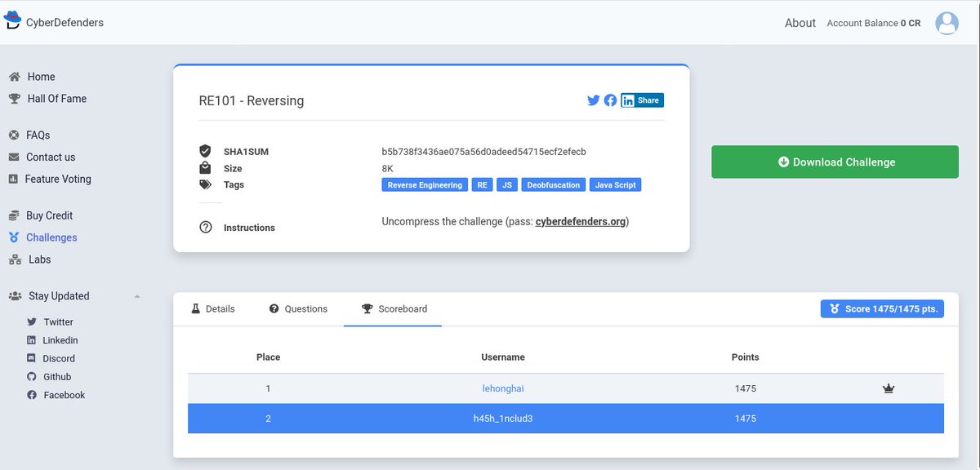Open the About menu item

[800, 23]
